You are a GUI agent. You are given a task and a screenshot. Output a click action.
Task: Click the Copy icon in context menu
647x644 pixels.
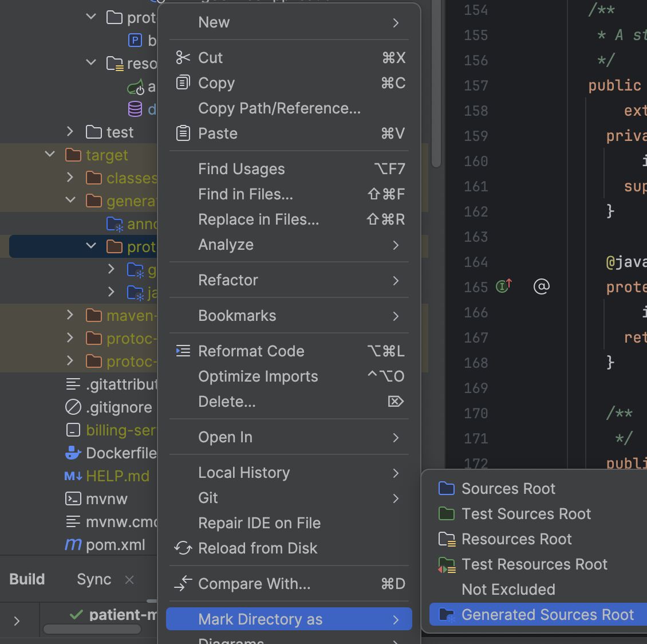click(183, 83)
